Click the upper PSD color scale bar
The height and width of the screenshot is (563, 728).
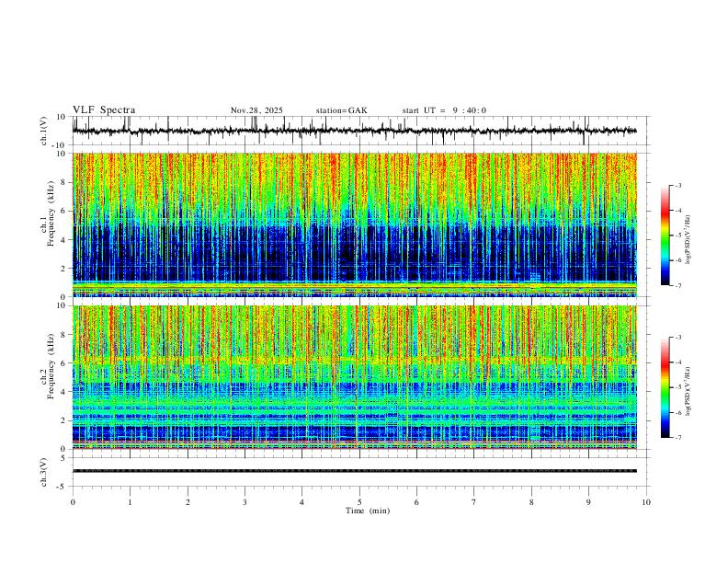click(x=665, y=236)
